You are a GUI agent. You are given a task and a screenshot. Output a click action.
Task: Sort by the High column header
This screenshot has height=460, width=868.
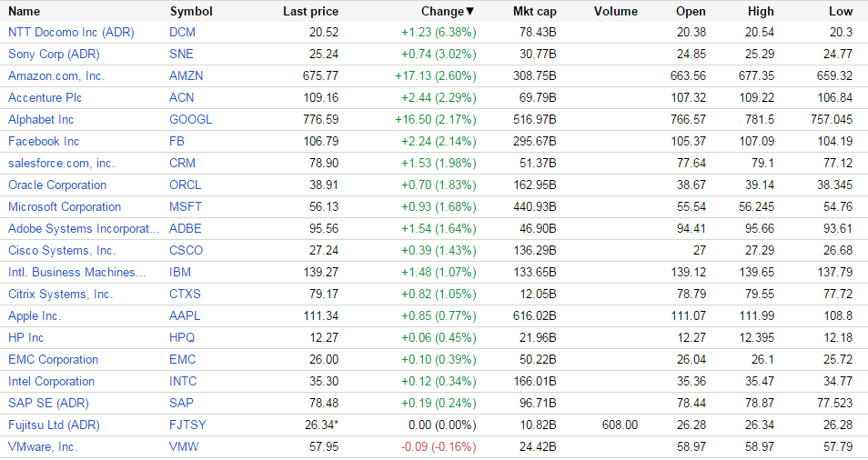(x=760, y=12)
